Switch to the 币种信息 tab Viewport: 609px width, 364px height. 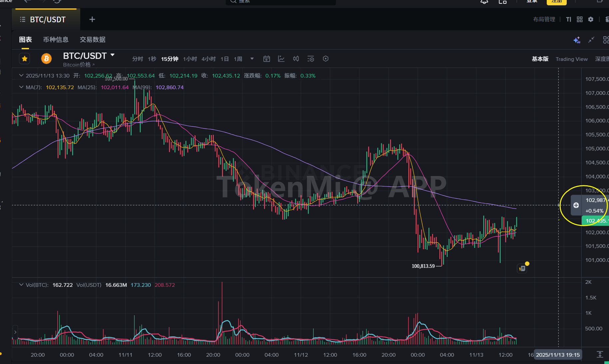tap(56, 40)
